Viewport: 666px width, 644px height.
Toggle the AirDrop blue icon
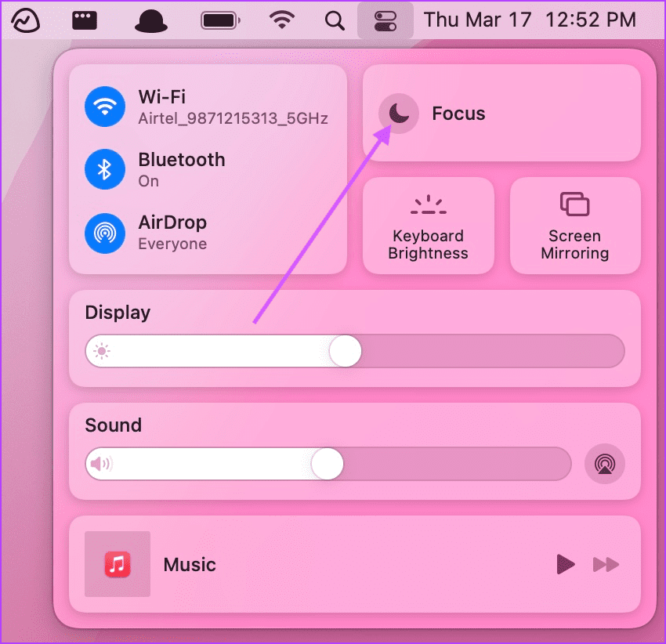tap(105, 233)
